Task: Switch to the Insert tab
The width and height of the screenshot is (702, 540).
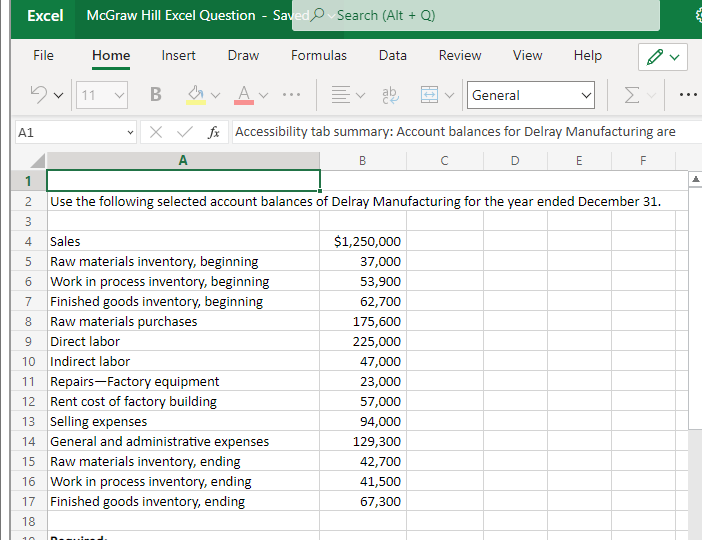Action: tap(178, 56)
